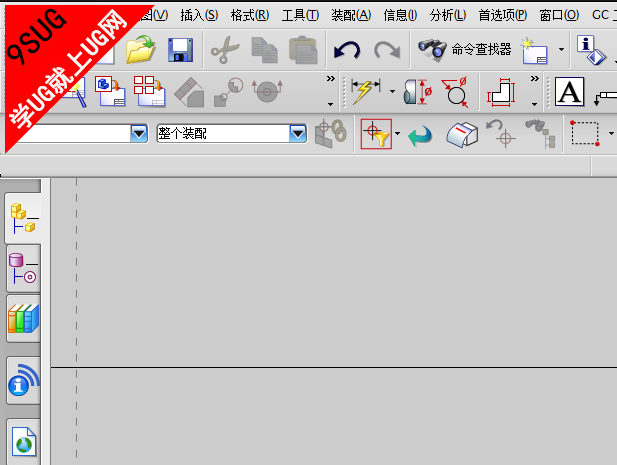The image size is (617, 465).
Task: Click the detail view icon
Action: pos(228,92)
